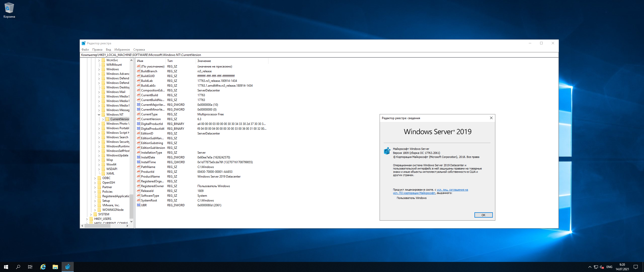Select the Wow64 tree key
This screenshot has width=644, height=272.
click(x=111, y=164)
